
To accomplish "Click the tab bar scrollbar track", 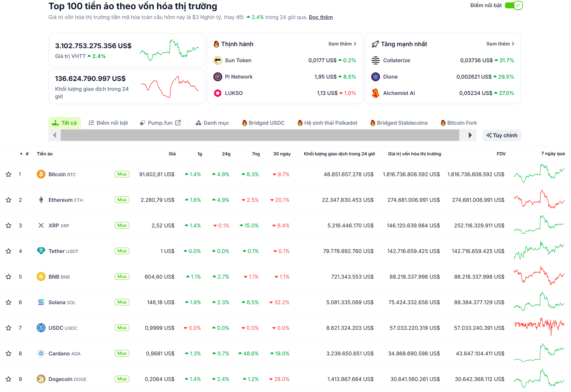I will pyautogui.click(x=260, y=135).
